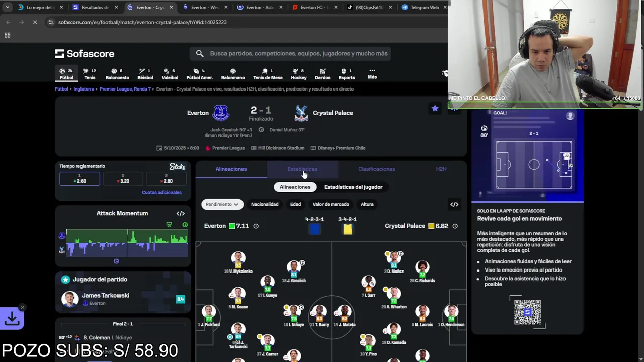The width and height of the screenshot is (644, 362).
Task: Open the Baloncesto sport category
Action: 117,74
